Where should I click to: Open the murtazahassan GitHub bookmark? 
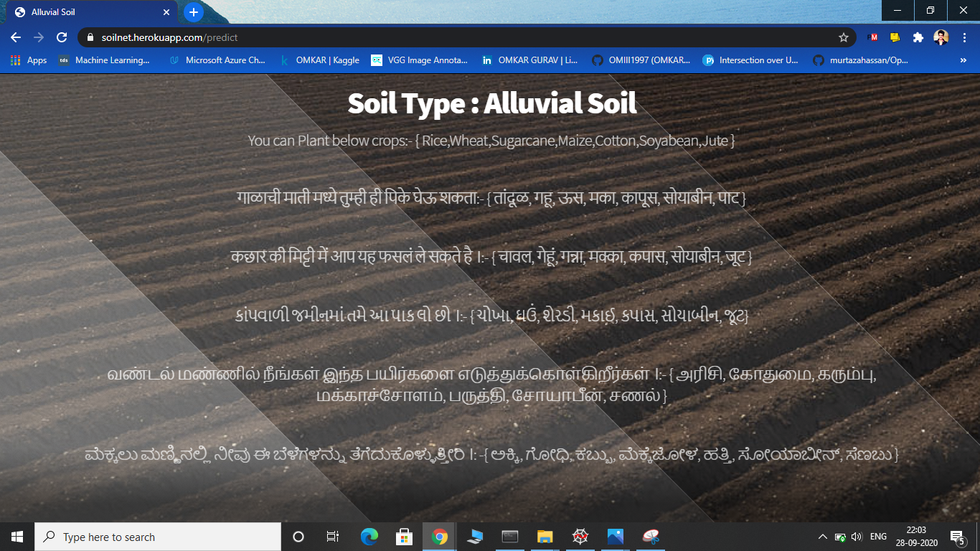point(860,60)
